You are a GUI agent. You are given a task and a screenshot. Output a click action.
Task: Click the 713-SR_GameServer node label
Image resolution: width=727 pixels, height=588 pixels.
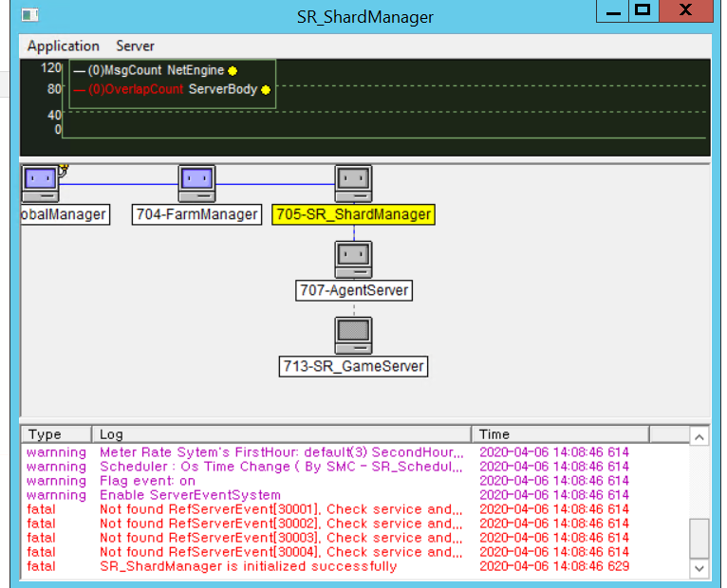tap(353, 366)
